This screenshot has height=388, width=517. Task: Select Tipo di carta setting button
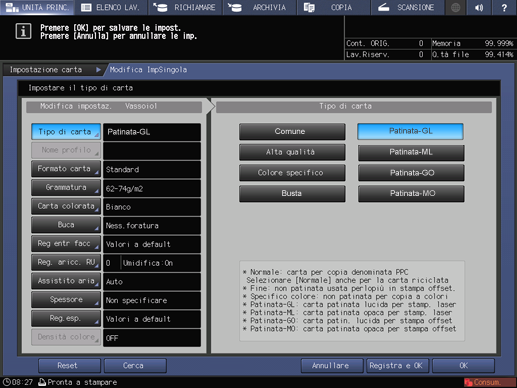tap(66, 132)
